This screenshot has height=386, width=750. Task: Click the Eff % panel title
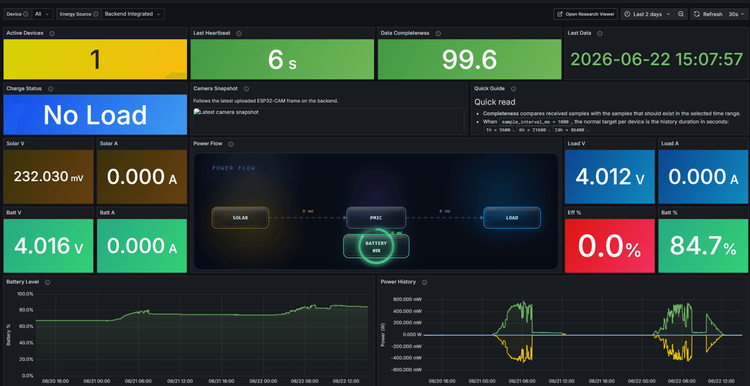tap(574, 212)
